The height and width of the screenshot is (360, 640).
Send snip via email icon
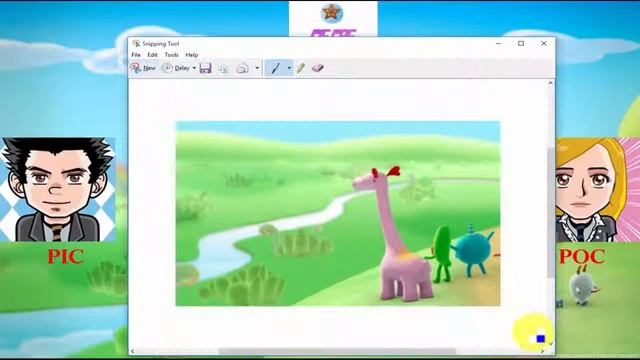242,68
